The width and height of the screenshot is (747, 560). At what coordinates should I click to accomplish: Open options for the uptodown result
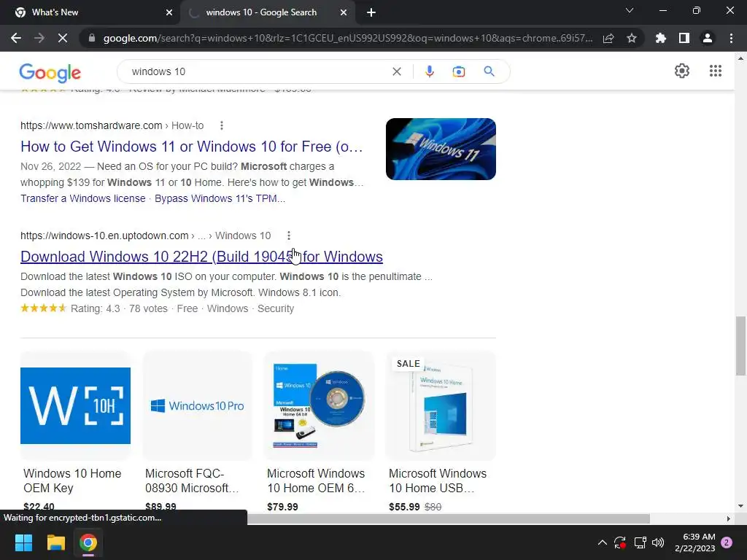pyautogui.click(x=289, y=236)
